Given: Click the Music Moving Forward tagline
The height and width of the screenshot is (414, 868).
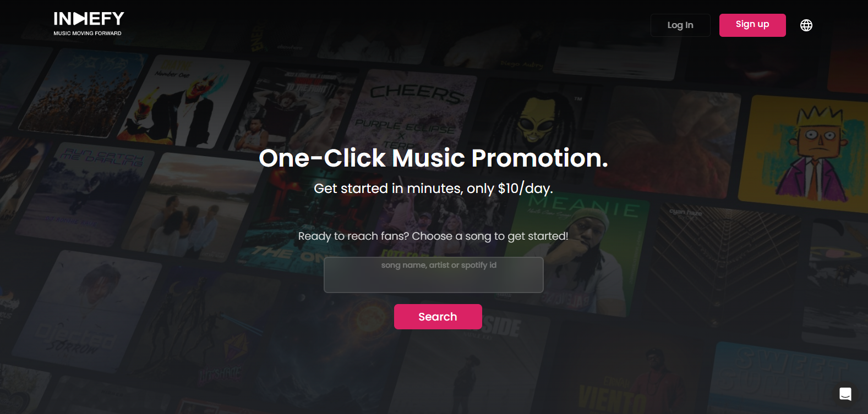Looking at the screenshot, I should coord(88,33).
